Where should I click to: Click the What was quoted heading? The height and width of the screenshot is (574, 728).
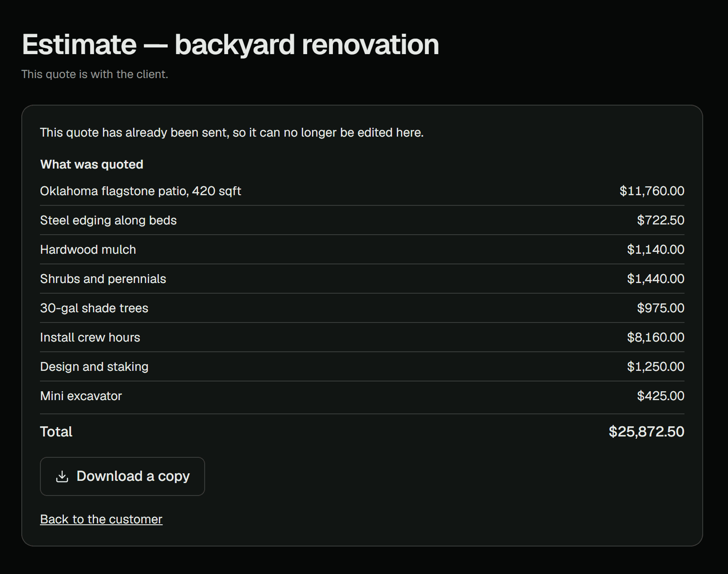pyautogui.click(x=92, y=165)
